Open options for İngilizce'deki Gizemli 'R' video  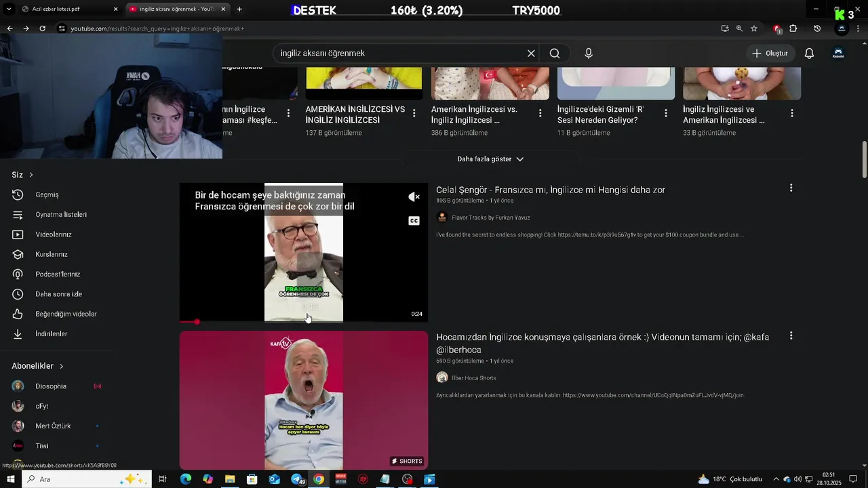666,113
